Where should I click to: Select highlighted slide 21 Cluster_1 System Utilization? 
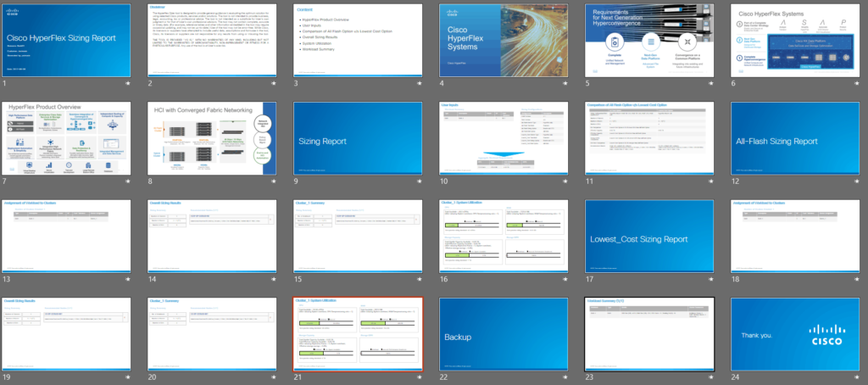(359, 335)
